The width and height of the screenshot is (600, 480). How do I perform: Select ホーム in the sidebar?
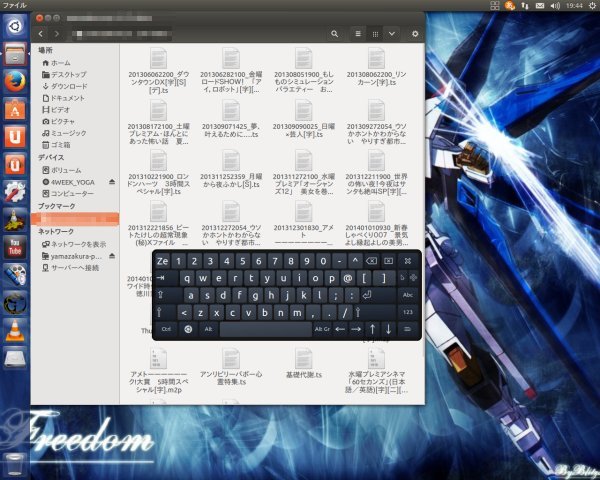point(57,63)
